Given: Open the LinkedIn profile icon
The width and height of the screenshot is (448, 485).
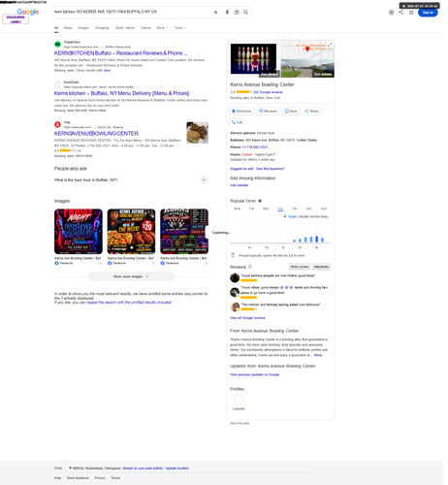Looking at the screenshot, I should coord(239,401).
